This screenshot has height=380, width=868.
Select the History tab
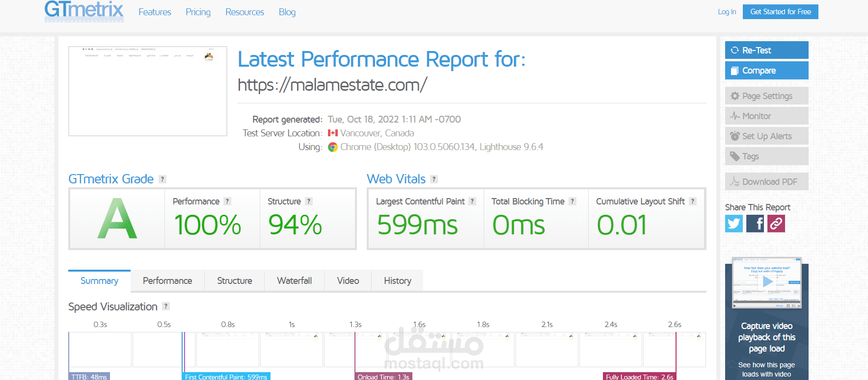(x=398, y=280)
